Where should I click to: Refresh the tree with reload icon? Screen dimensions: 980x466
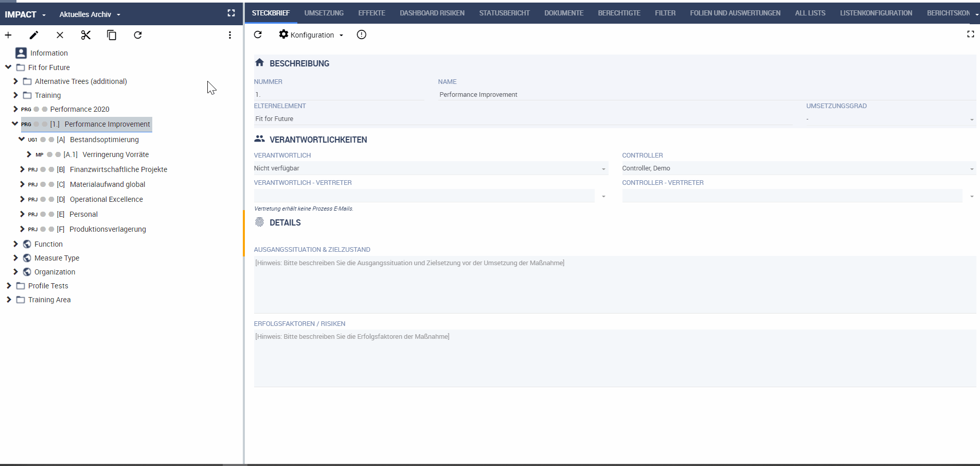click(x=138, y=35)
